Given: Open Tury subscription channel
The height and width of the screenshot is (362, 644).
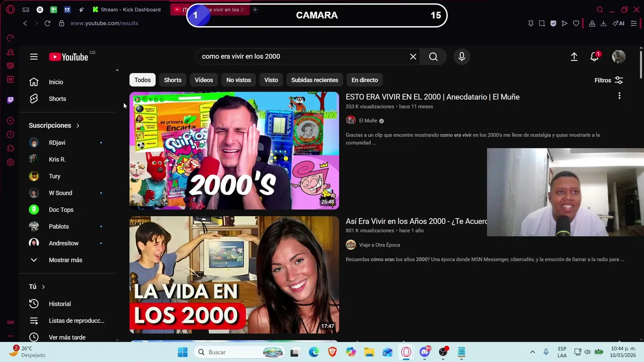Looking at the screenshot, I should (x=68, y=176).
